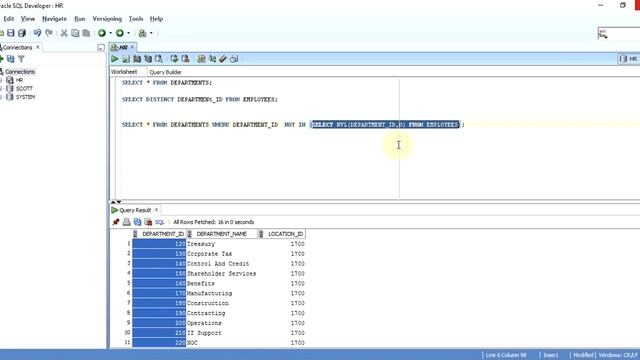Viewport: 640px width, 360px height.
Task: Click the DEPARTMENT_NAME column header
Action: point(222,234)
